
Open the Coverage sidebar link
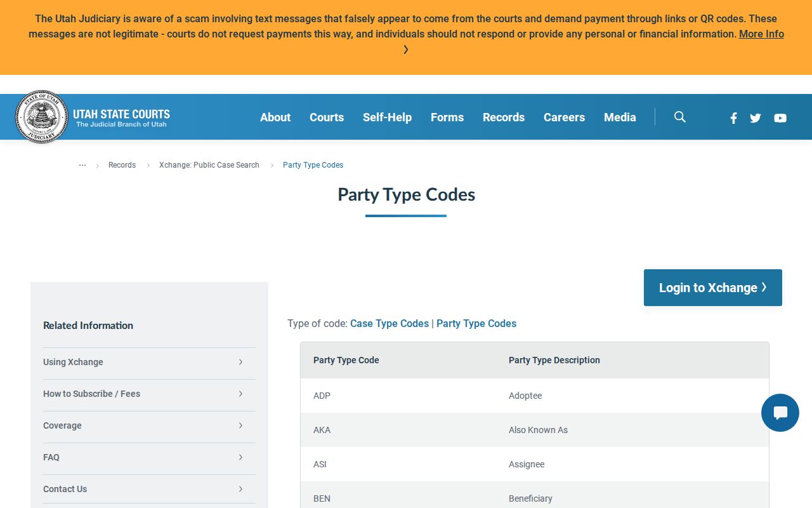(62, 425)
